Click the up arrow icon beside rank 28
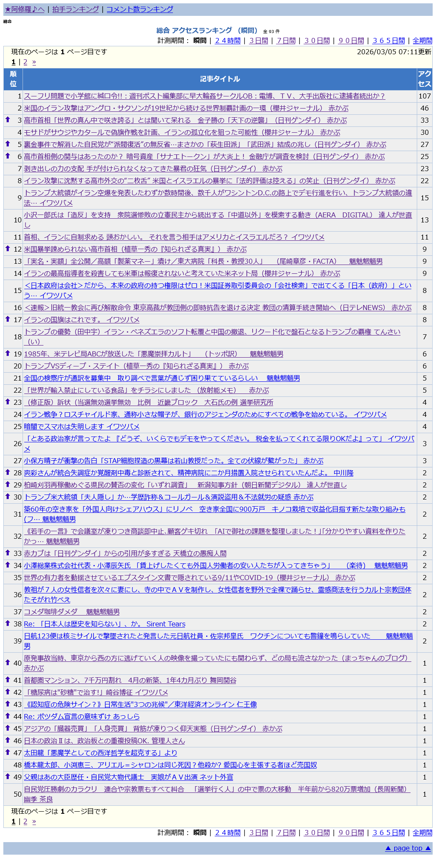The width and height of the screenshot is (436, 868). [8, 472]
